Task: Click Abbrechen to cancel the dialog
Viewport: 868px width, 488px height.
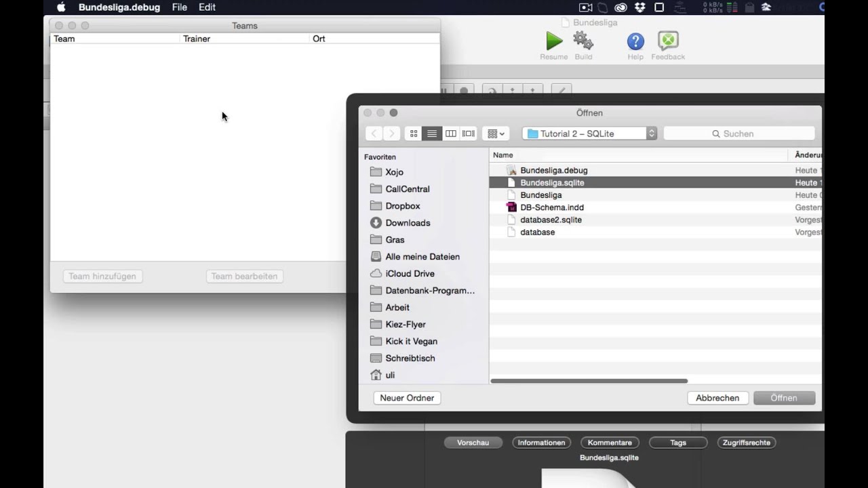Action: click(x=717, y=398)
